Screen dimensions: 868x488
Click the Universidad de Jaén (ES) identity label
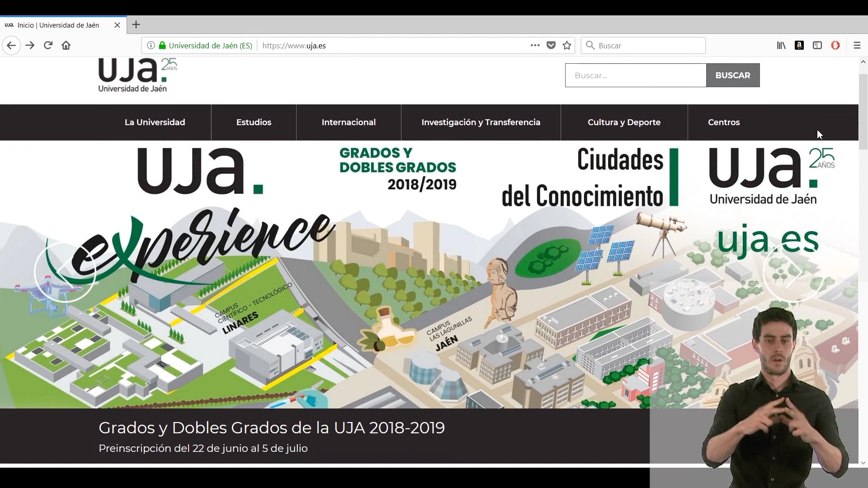tap(210, 45)
